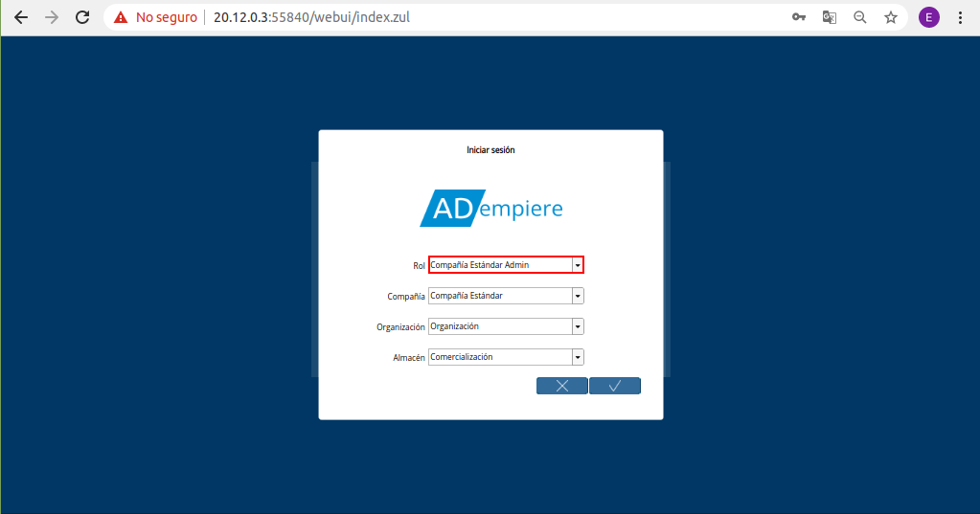Viewport: 980px width, 514px height.
Task: Open the purple E profile avatar
Action: [x=929, y=17]
